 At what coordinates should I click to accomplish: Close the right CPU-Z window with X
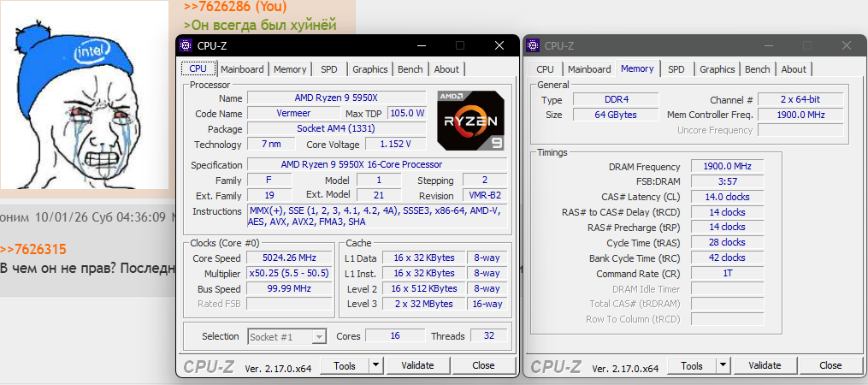[847, 45]
